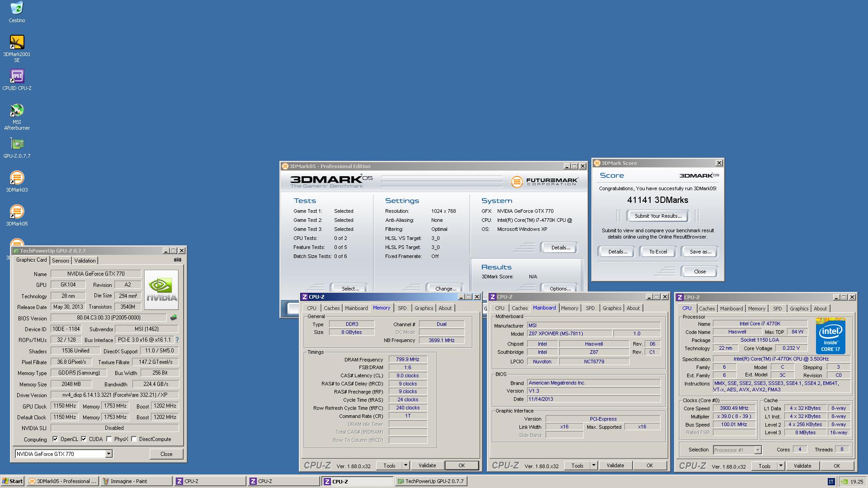Open Mainboard tab in CPU-Z Memory window

[x=356, y=308]
